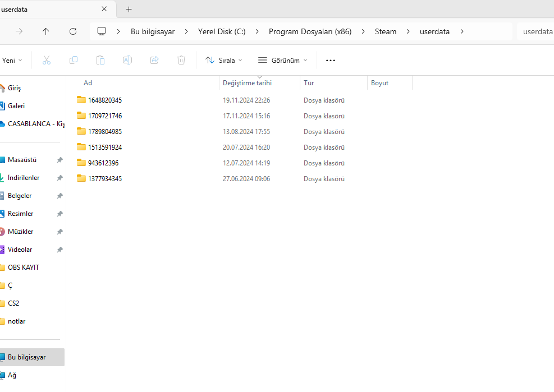
Task: Expand chevron after Bu bilgisayar breadcrumb
Action: (x=186, y=31)
